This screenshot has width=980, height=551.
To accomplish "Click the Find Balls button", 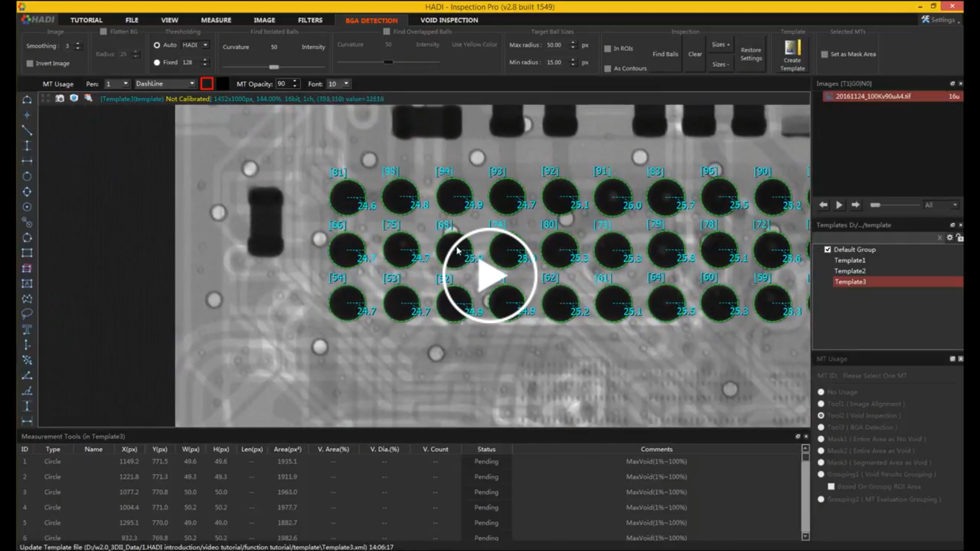I will (665, 54).
